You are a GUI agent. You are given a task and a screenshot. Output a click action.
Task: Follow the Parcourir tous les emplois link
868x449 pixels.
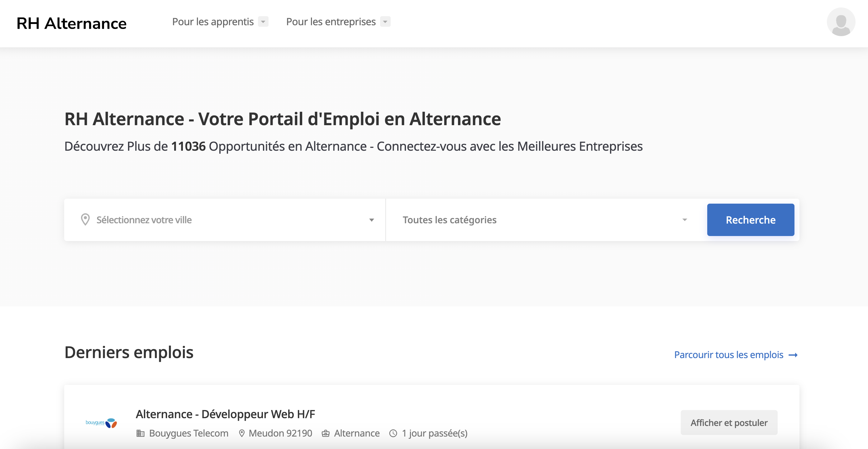tap(728, 355)
